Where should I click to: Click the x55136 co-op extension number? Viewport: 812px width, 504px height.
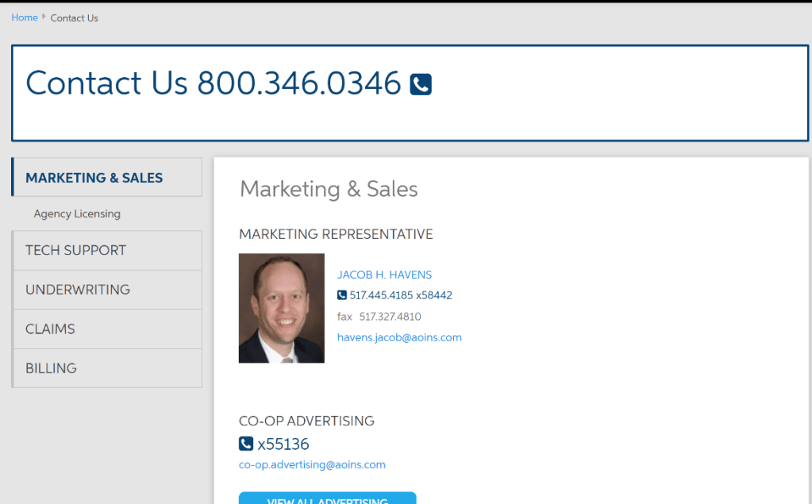click(x=283, y=444)
